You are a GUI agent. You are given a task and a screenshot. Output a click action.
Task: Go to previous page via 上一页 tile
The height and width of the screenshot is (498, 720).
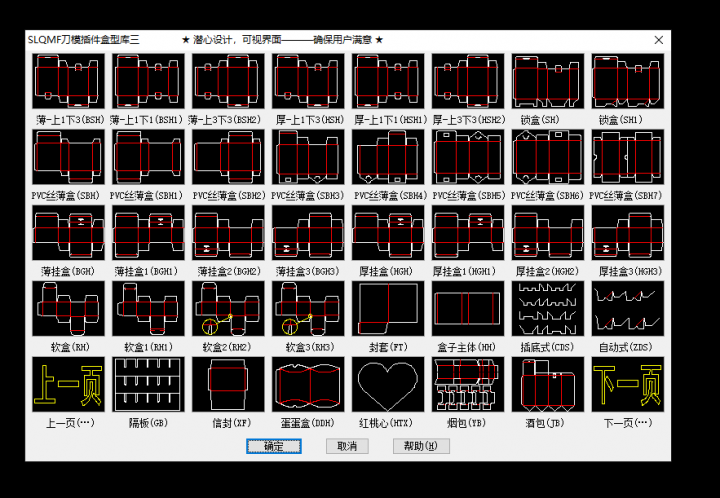68,385
